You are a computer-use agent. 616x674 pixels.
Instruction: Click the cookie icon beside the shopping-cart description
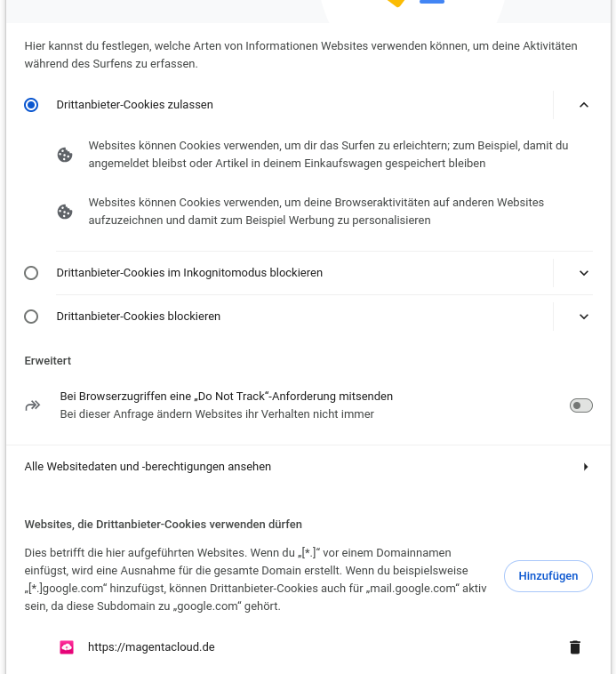pos(65,155)
